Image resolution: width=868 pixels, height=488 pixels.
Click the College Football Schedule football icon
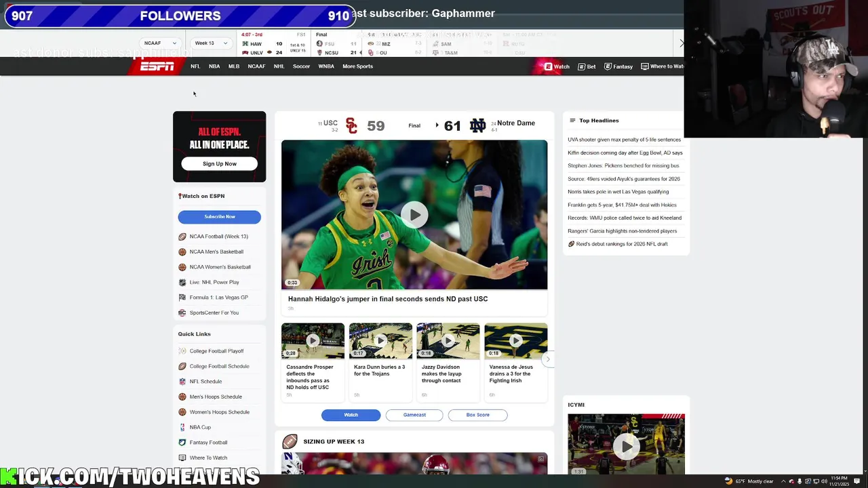pyautogui.click(x=182, y=366)
